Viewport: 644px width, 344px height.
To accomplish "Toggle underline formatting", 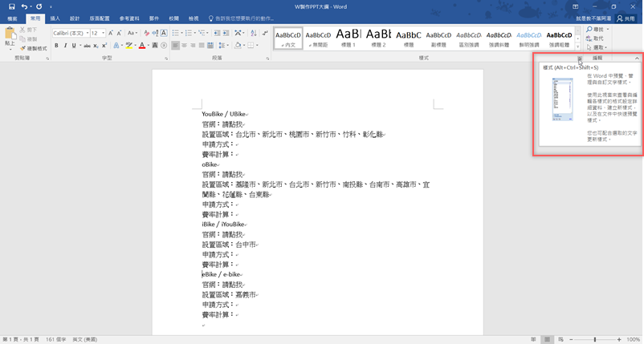I will point(74,46).
